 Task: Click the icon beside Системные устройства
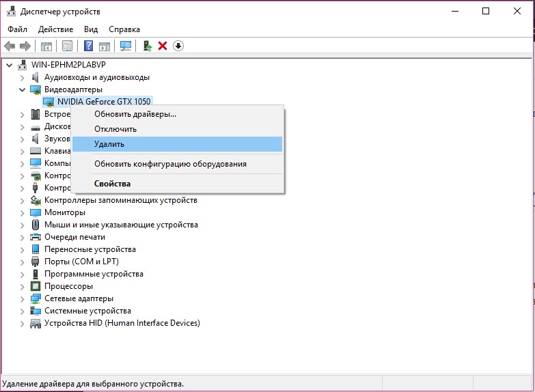pos(36,311)
